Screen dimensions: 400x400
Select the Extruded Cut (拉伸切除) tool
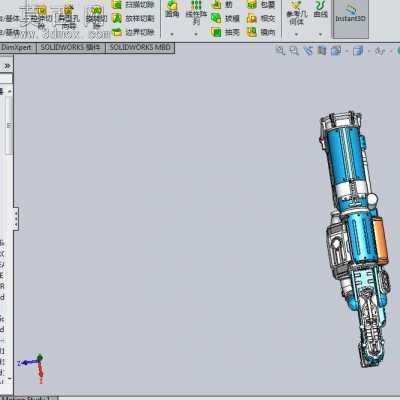41,17
